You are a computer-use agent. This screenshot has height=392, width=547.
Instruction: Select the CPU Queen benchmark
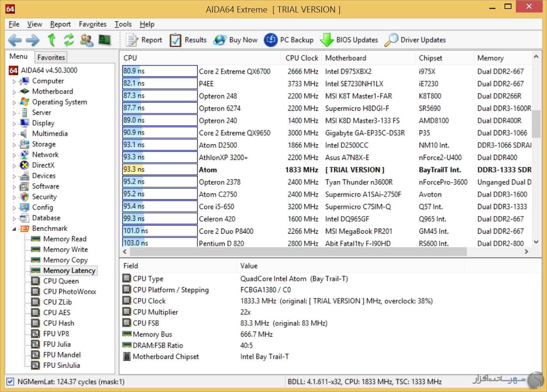(61, 281)
